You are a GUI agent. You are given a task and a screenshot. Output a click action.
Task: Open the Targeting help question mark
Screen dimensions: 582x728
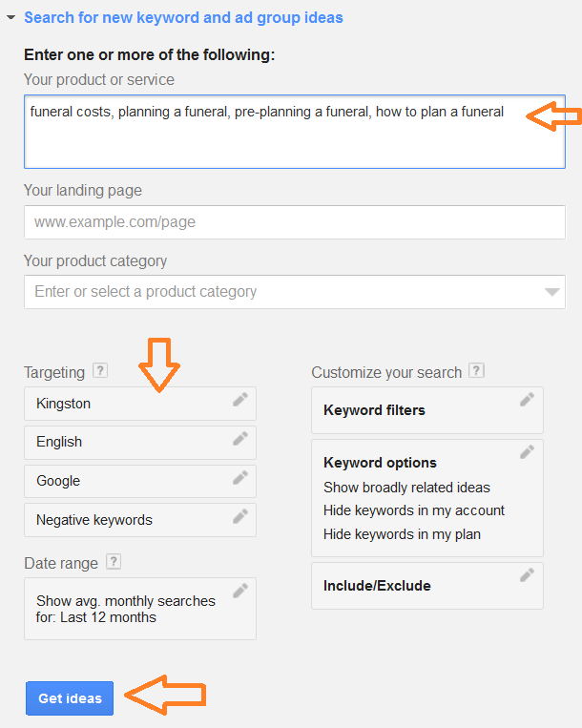pyautogui.click(x=100, y=370)
